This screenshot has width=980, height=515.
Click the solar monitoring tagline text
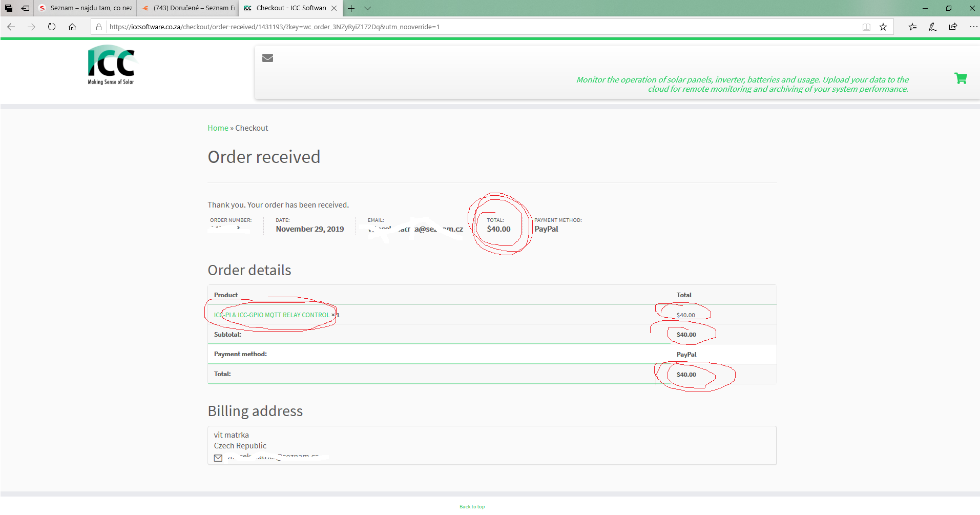tap(742, 84)
